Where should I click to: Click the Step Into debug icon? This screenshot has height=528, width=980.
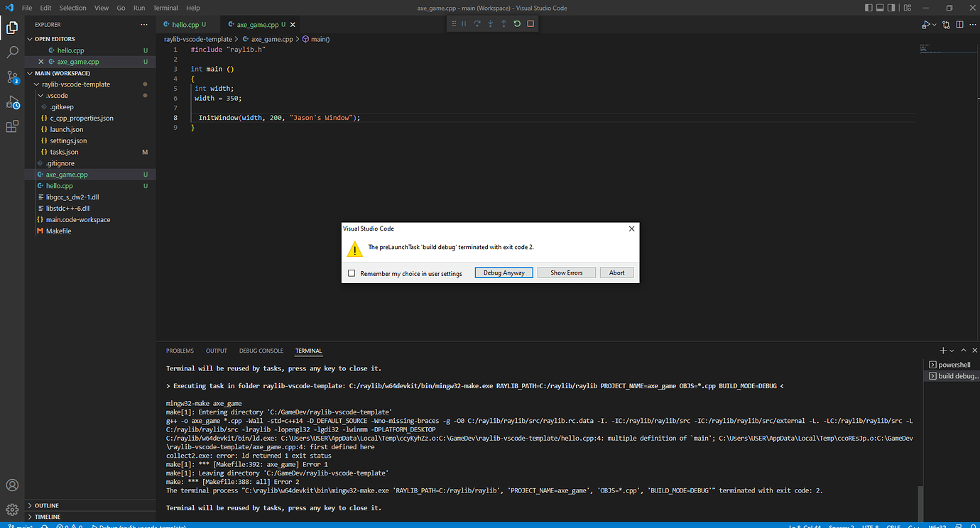(490, 23)
